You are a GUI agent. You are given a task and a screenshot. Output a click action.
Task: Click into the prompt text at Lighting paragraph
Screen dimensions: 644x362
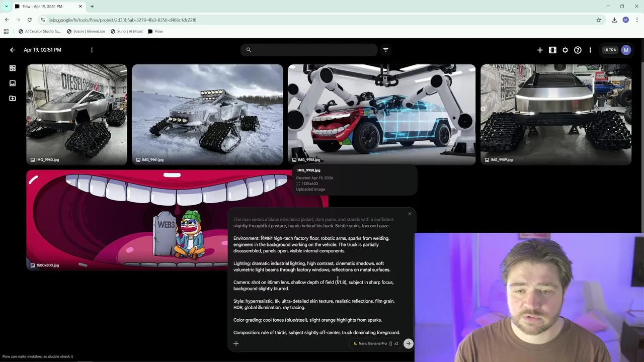312,266
